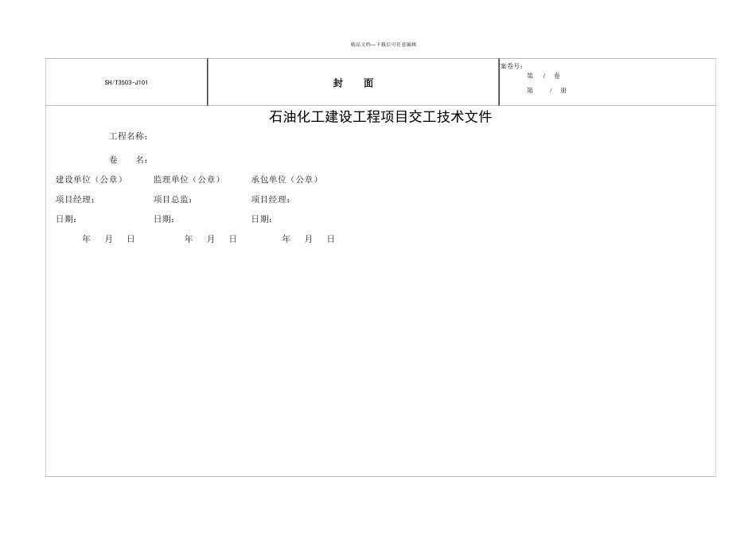
Task: Click the "工程名称:" label
Action: tap(128, 136)
